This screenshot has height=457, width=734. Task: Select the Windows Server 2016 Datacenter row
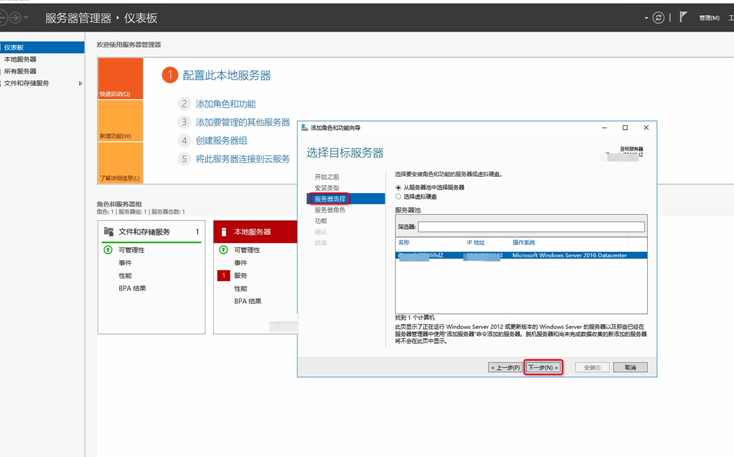520,256
